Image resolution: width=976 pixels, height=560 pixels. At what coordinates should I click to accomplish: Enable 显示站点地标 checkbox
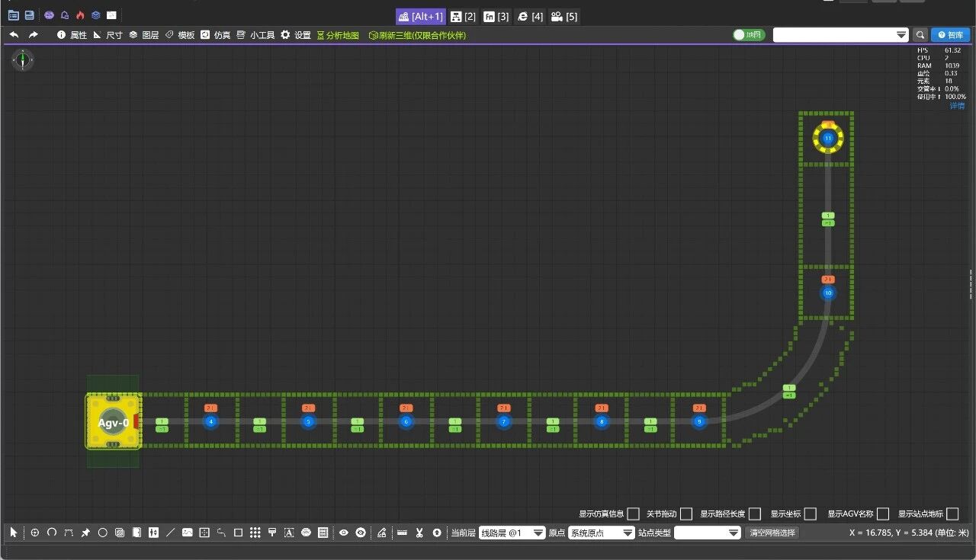tap(952, 514)
